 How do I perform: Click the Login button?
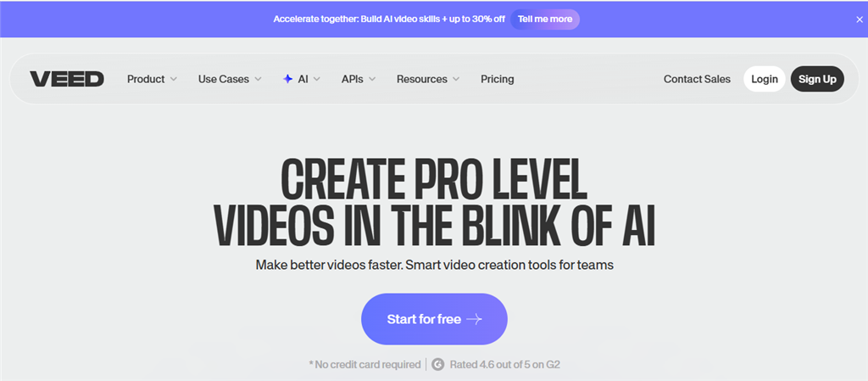coord(765,79)
